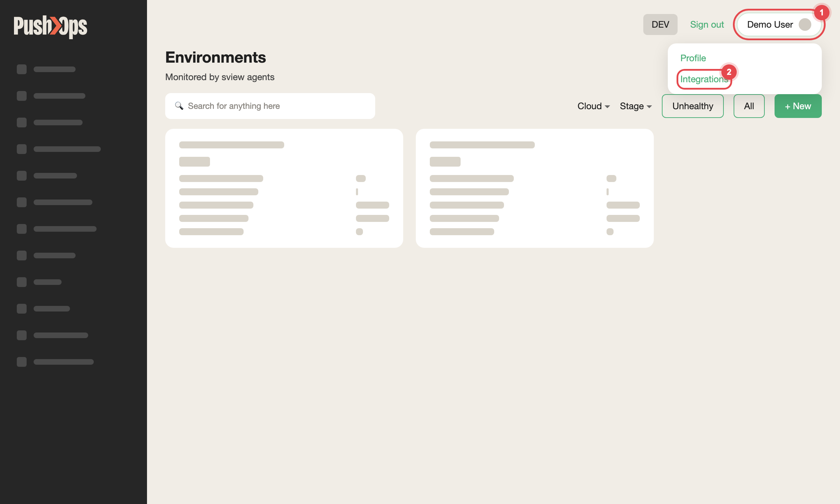Click the + New environment button
This screenshot has width=840, height=504.
pyautogui.click(x=798, y=106)
